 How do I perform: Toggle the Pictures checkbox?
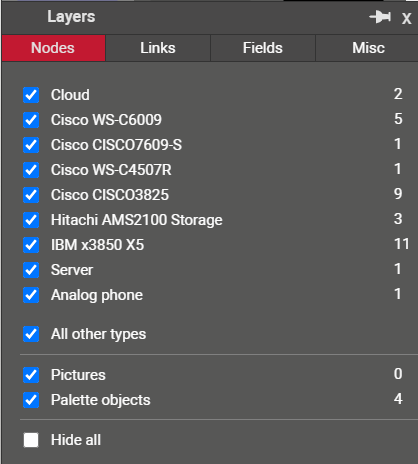point(31,375)
